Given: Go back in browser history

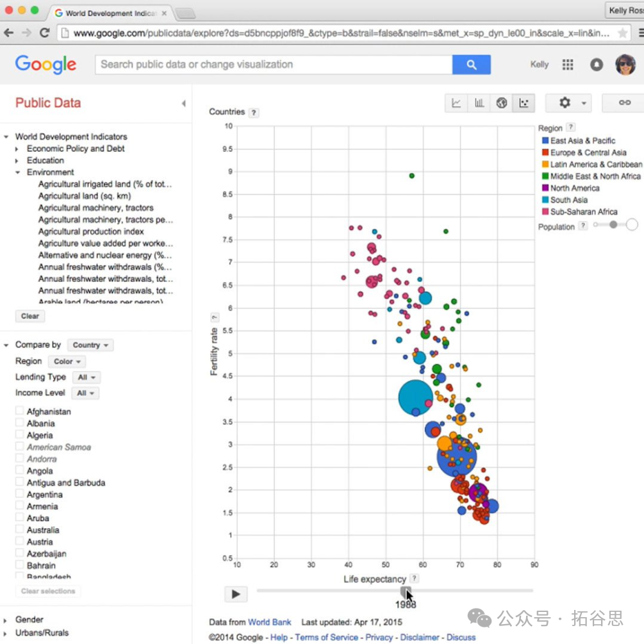Looking at the screenshot, I should tap(8, 33).
